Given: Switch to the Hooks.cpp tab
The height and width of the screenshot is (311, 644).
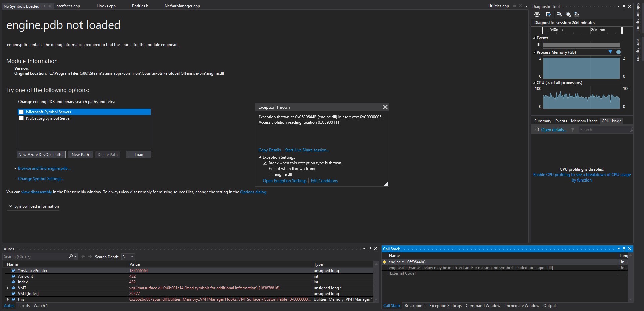Looking at the screenshot, I should click(106, 6).
